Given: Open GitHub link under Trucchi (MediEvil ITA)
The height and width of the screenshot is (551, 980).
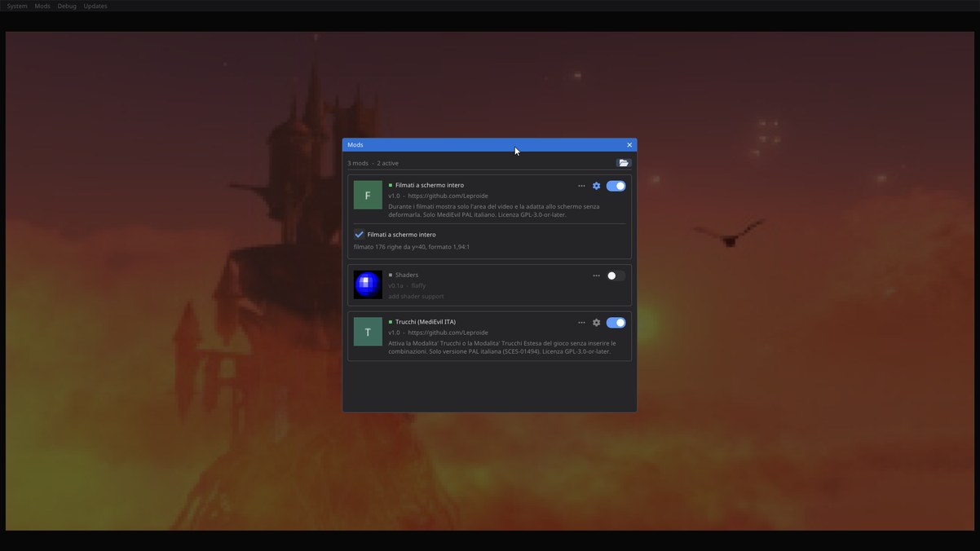Looking at the screenshot, I should coord(448,333).
